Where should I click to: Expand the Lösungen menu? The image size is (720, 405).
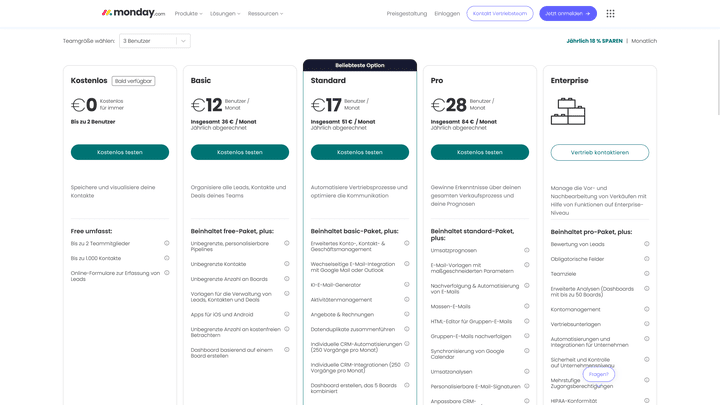pyautogui.click(x=225, y=14)
